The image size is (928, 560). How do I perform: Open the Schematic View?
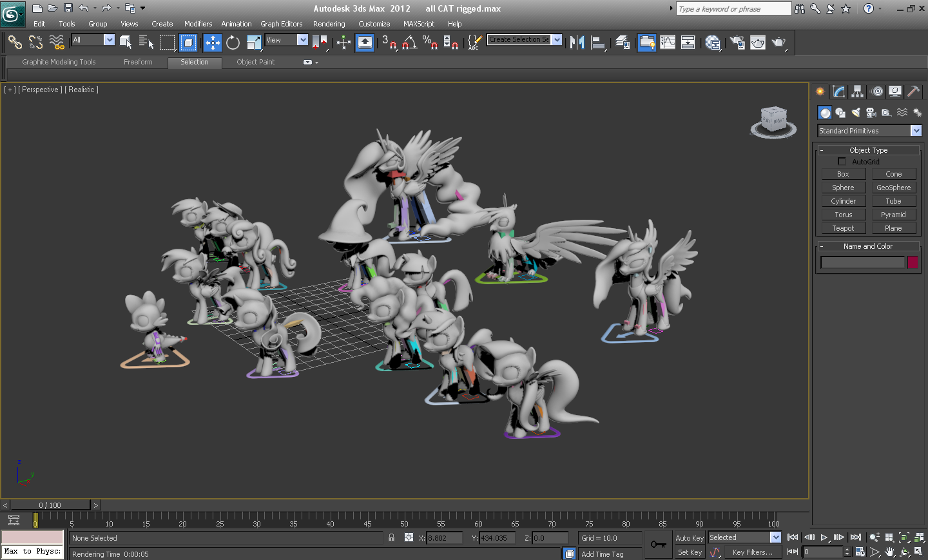coord(688,43)
